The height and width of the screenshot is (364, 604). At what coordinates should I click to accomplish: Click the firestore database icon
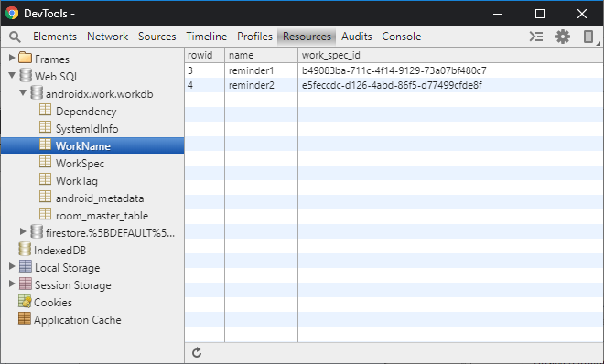click(x=37, y=231)
